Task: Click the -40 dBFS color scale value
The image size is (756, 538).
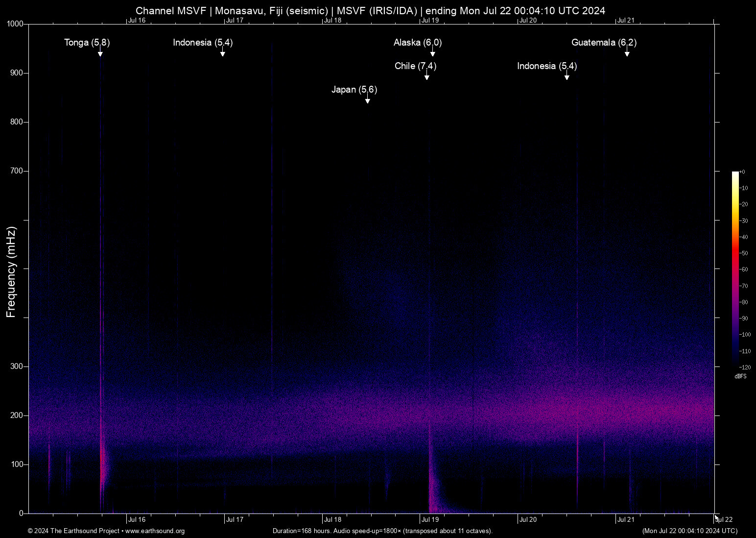Action: [x=744, y=237]
